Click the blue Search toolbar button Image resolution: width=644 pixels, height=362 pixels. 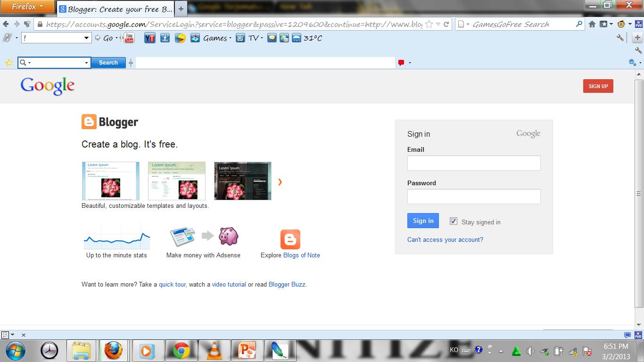(108, 63)
